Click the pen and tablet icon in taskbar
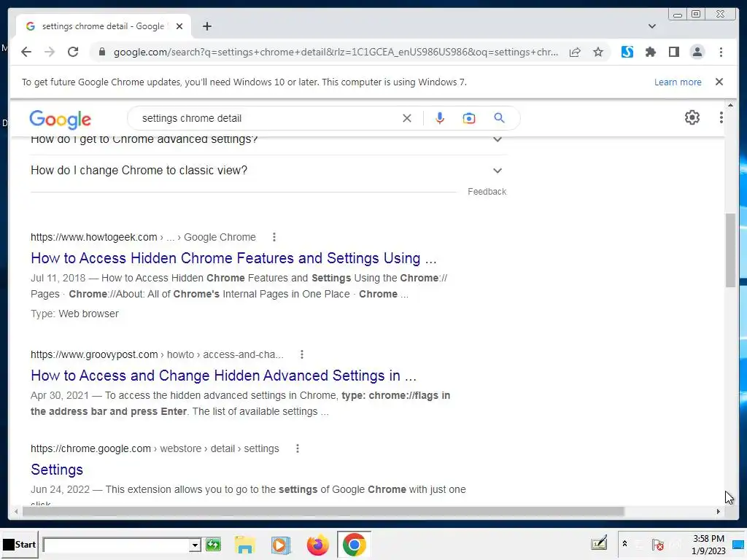 (599, 542)
